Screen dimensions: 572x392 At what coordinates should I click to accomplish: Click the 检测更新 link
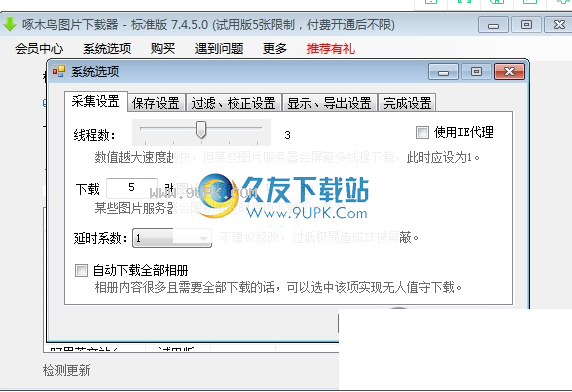tap(66, 370)
